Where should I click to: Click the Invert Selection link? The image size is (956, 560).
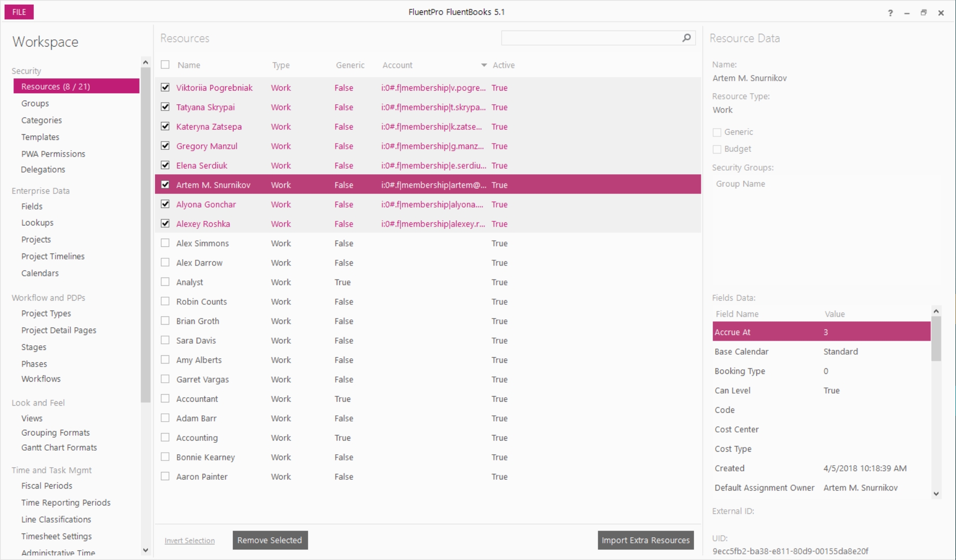click(x=190, y=541)
